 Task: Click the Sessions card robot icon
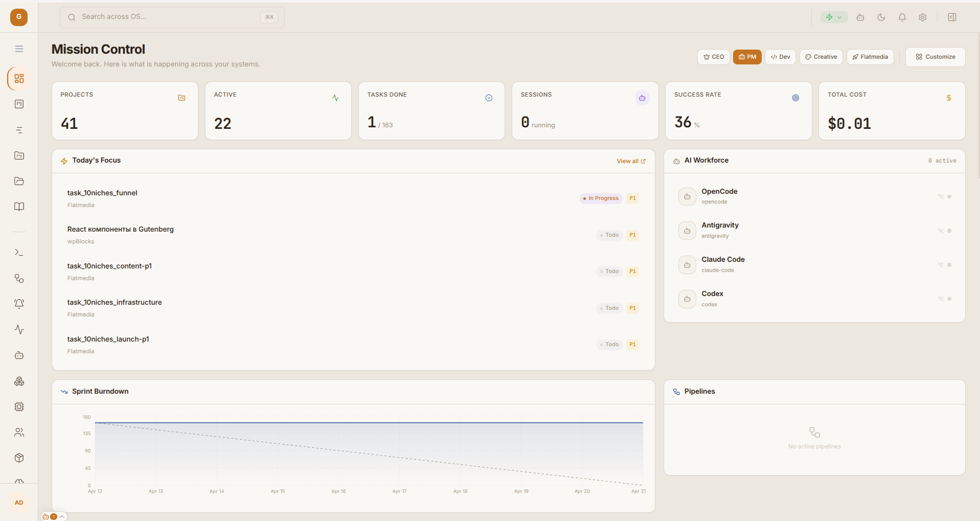click(642, 98)
